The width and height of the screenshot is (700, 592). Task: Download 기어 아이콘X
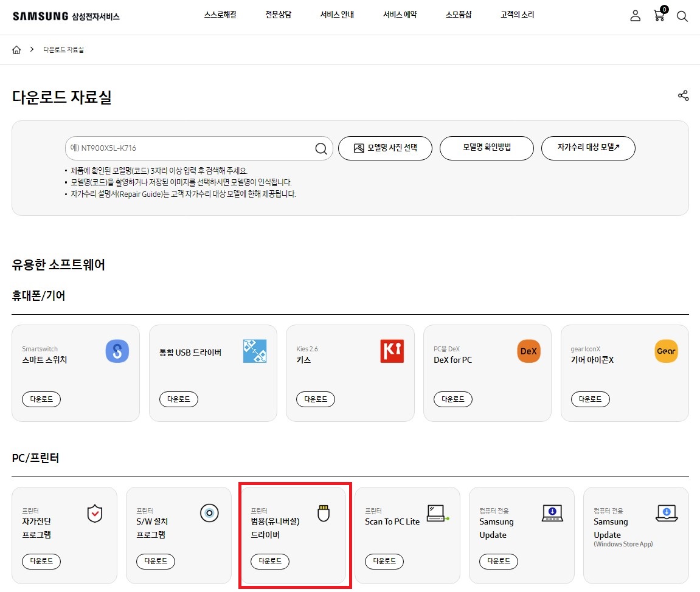coord(590,399)
